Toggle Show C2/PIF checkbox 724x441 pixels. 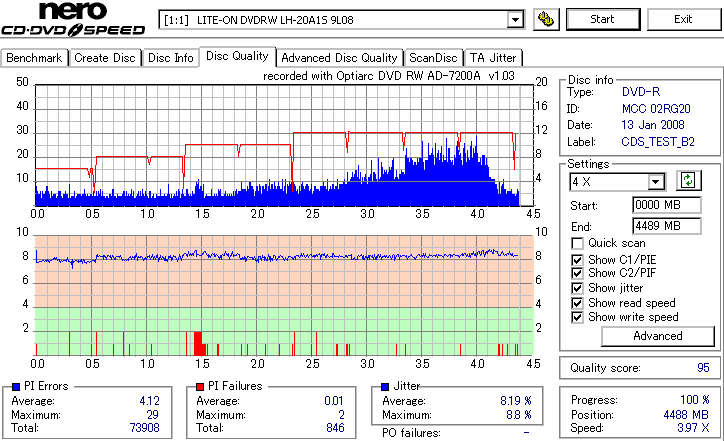point(577,273)
